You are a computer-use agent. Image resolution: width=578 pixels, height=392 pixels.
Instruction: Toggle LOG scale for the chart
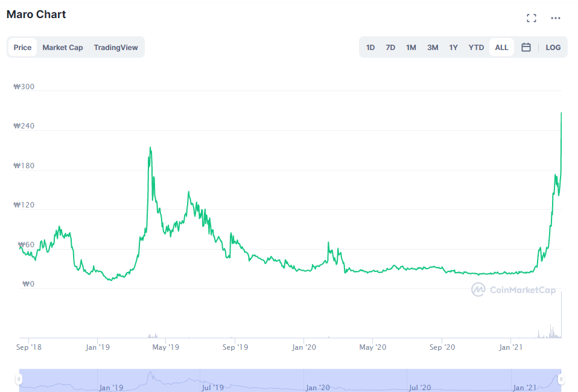point(553,48)
